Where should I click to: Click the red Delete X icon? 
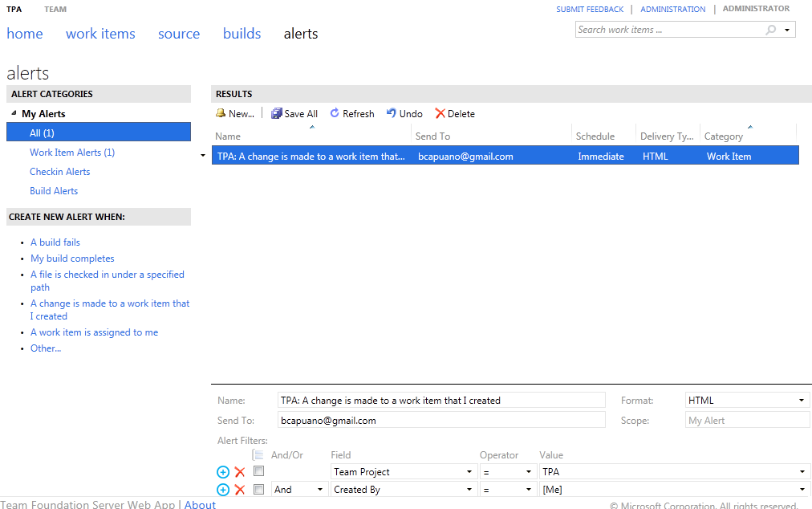(x=440, y=114)
